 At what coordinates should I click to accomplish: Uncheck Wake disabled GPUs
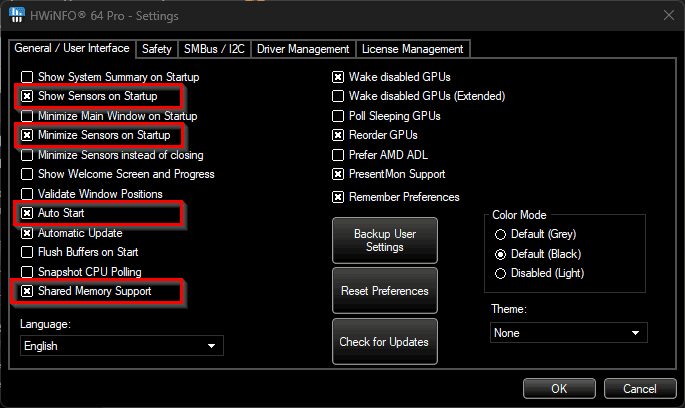pyautogui.click(x=338, y=77)
